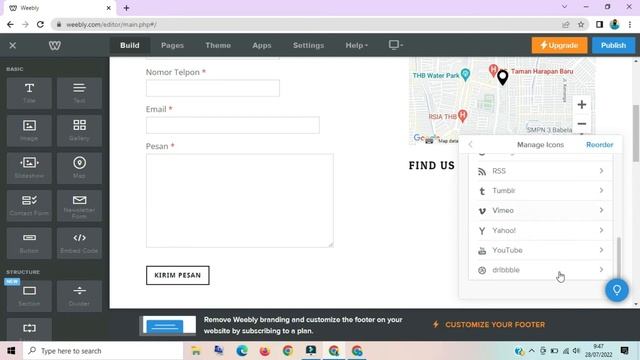
Task: Open the device preview switcher
Action: [x=396, y=45]
